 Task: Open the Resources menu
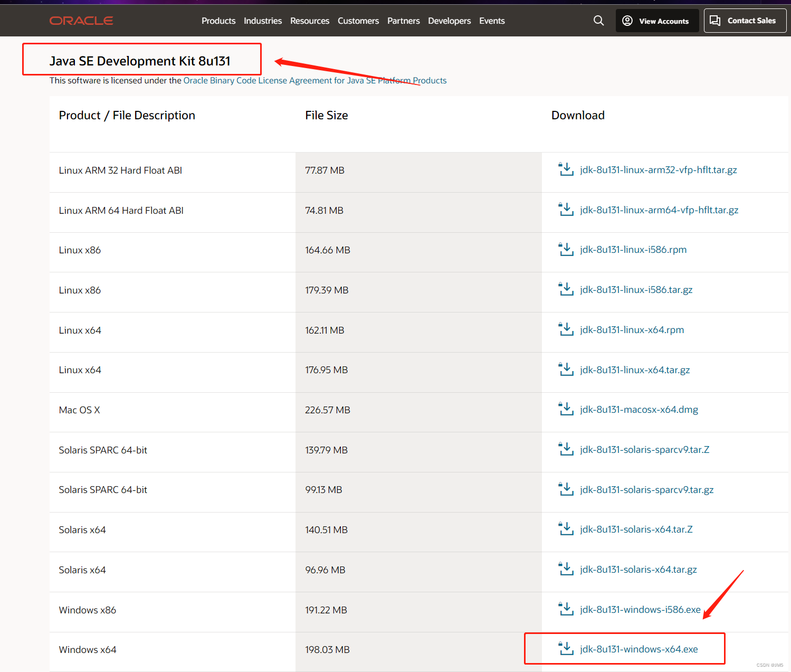(x=310, y=21)
